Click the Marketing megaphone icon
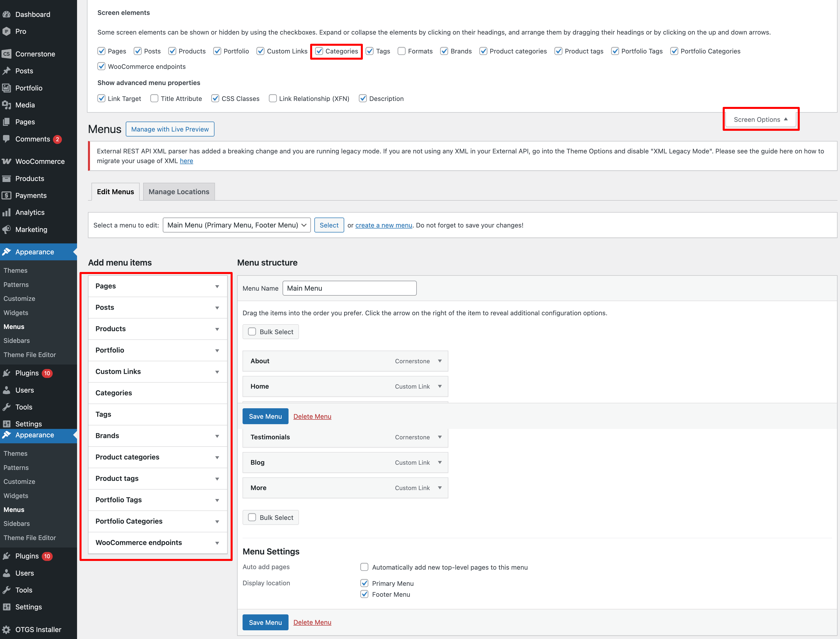Viewport: 840px width, 639px height. [6, 229]
